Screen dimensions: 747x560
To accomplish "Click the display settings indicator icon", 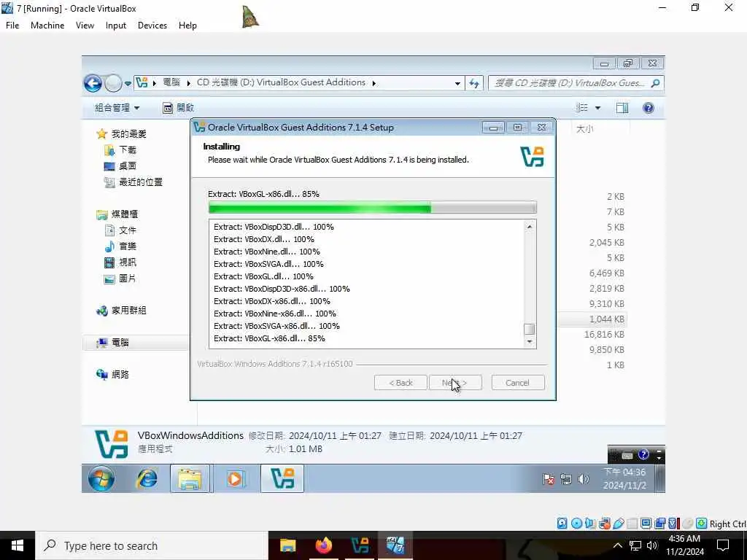I will point(646,524).
